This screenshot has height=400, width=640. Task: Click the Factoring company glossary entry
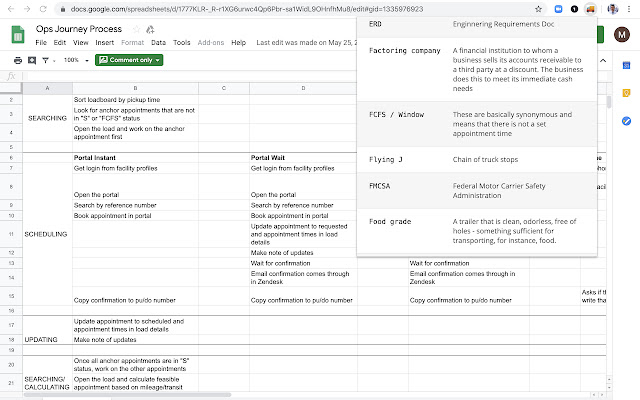(x=477, y=69)
